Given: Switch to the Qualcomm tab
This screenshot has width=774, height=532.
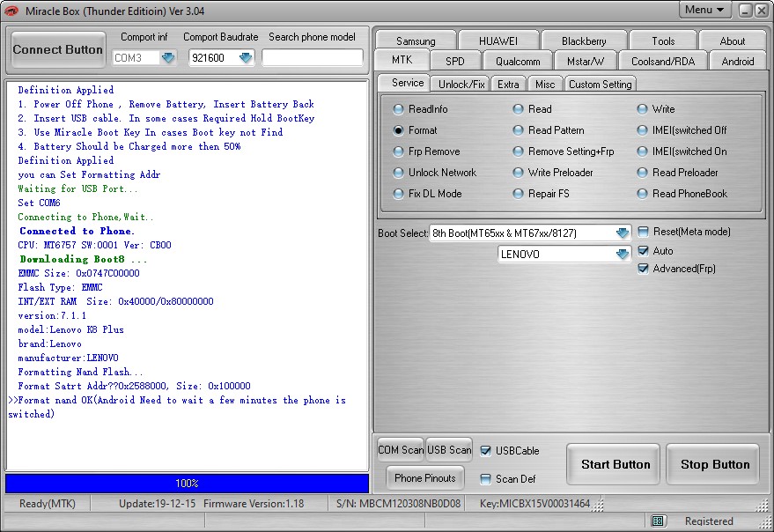Looking at the screenshot, I should click(x=518, y=62).
